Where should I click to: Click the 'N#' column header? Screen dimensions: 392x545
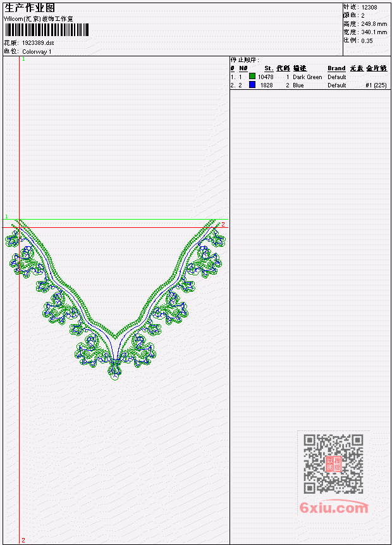click(x=243, y=68)
